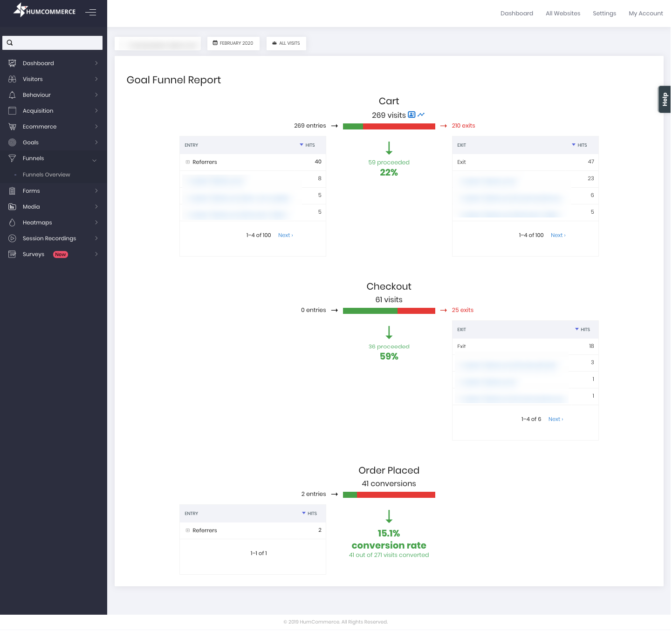Go to Next page in Cart entry table

(x=285, y=235)
